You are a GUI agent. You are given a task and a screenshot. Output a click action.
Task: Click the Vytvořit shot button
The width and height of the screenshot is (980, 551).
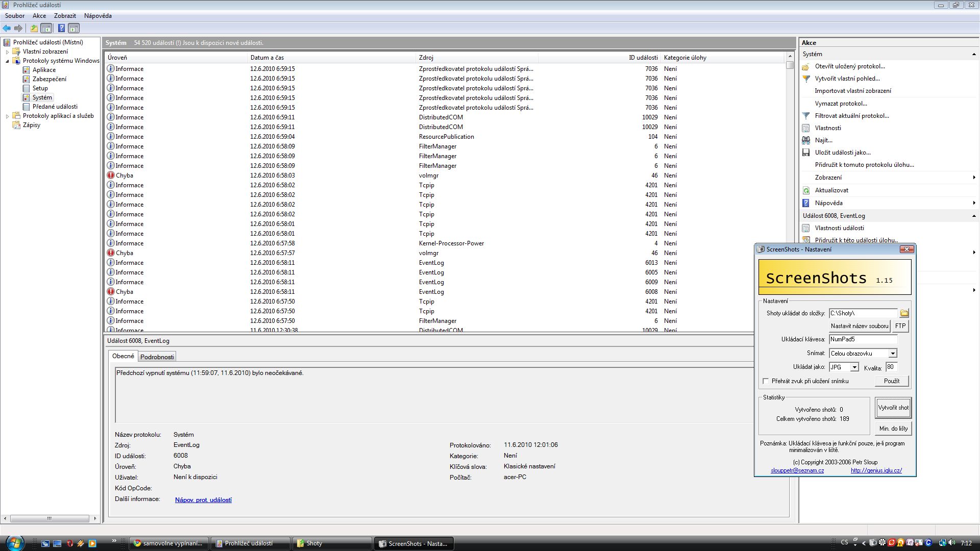click(x=893, y=408)
